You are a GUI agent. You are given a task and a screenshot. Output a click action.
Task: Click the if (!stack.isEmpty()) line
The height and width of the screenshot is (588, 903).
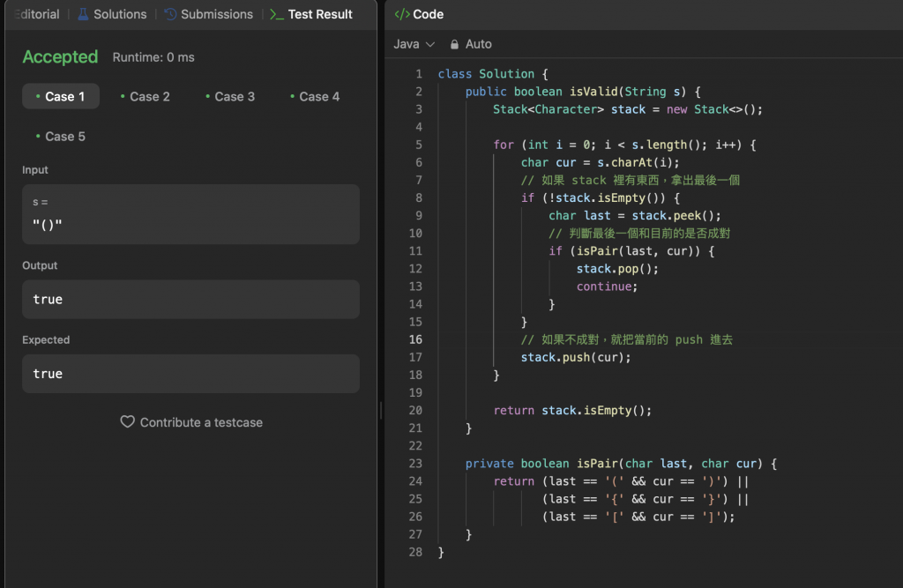coord(600,198)
